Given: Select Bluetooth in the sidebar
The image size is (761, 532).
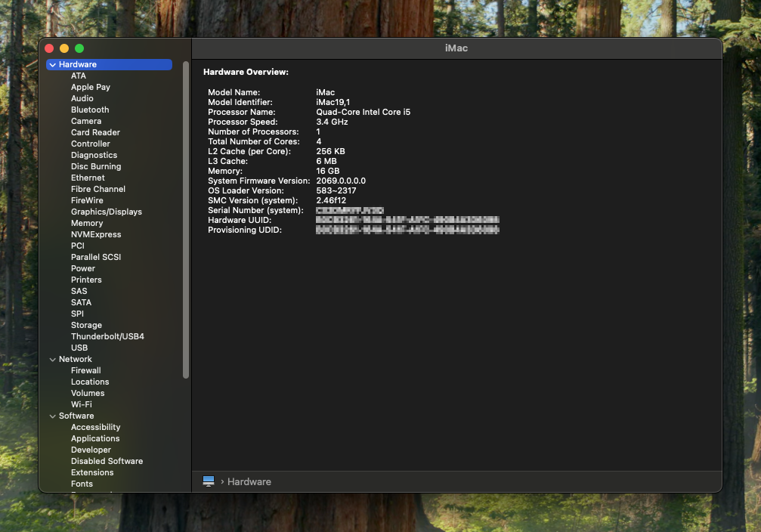Looking at the screenshot, I should pos(90,110).
